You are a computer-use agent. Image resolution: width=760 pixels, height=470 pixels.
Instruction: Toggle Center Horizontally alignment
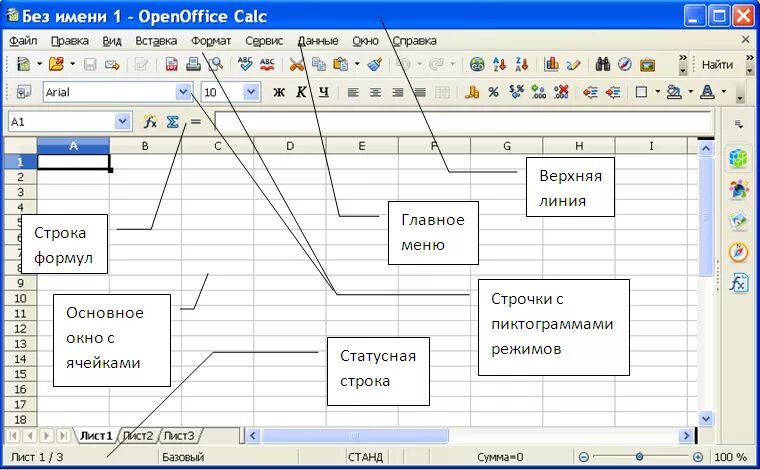[x=375, y=92]
